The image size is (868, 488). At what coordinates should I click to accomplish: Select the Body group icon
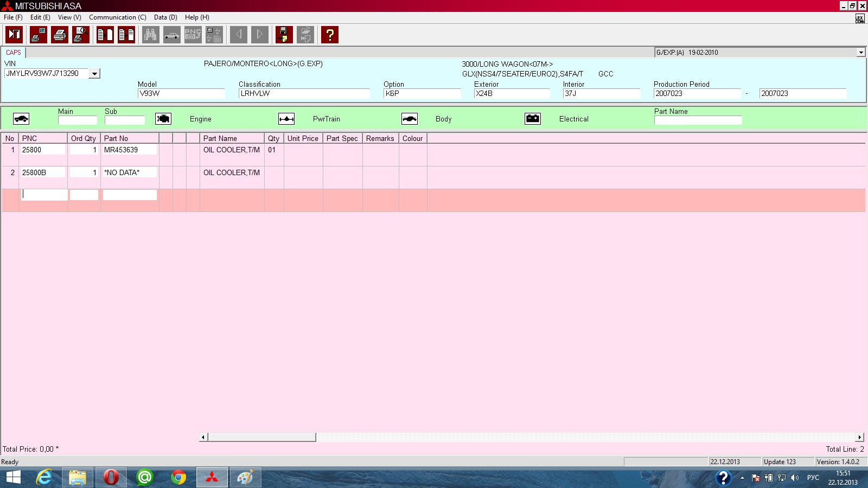click(x=410, y=119)
